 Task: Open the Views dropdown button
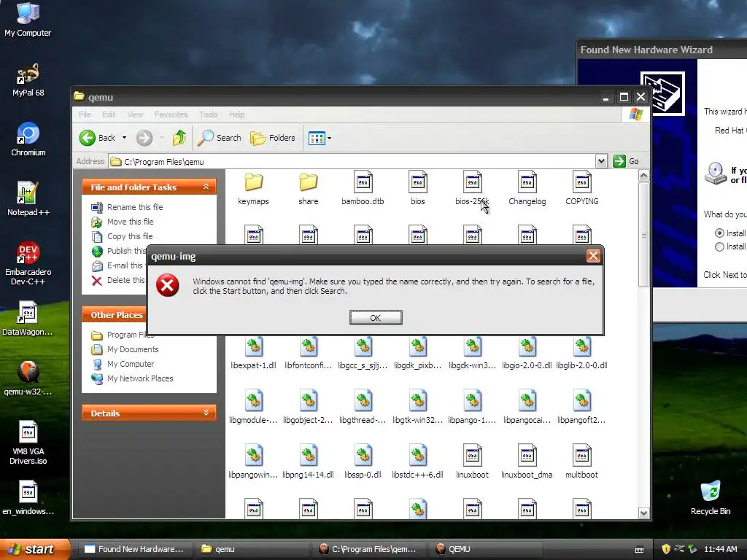320,138
